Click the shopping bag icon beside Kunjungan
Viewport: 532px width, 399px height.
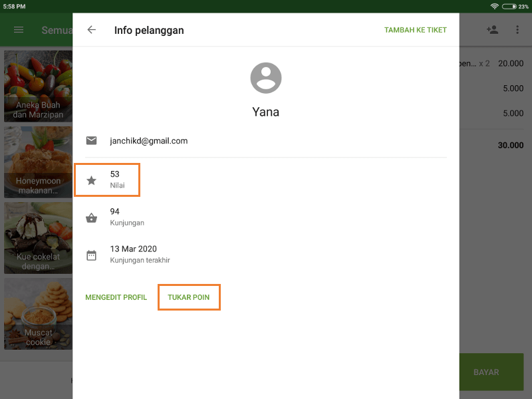tap(91, 217)
